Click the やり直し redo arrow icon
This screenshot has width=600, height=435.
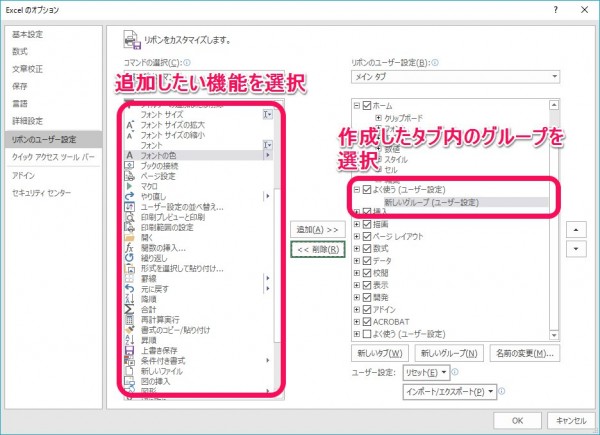point(130,196)
